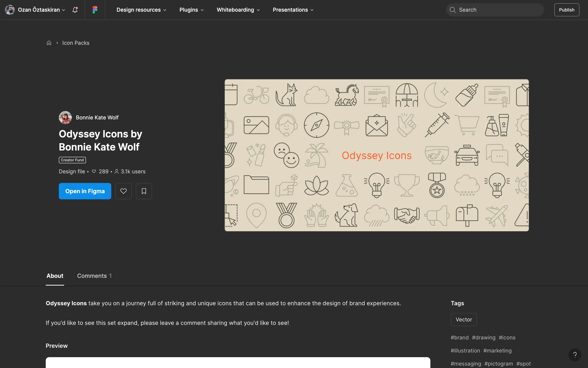The width and height of the screenshot is (588, 368).
Task: Click Bonnie Kate Wolf's avatar picture
Action: [65, 118]
